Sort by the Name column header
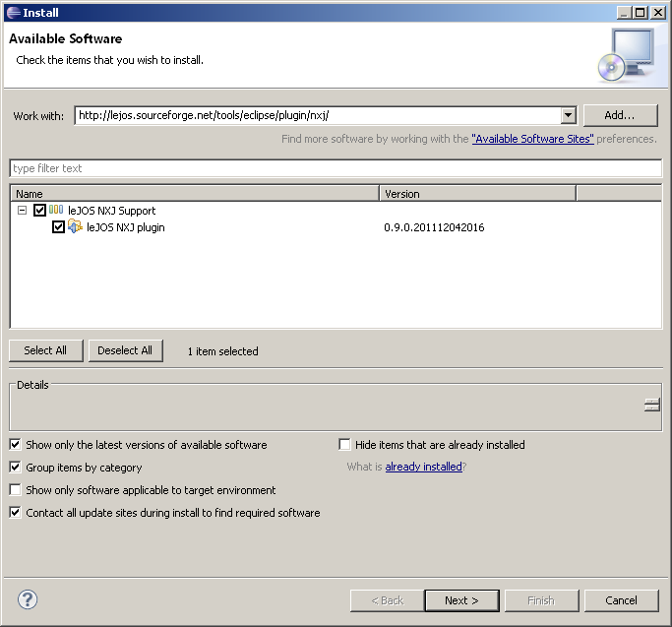Screen dimensions: 672x627 [195, 194]
